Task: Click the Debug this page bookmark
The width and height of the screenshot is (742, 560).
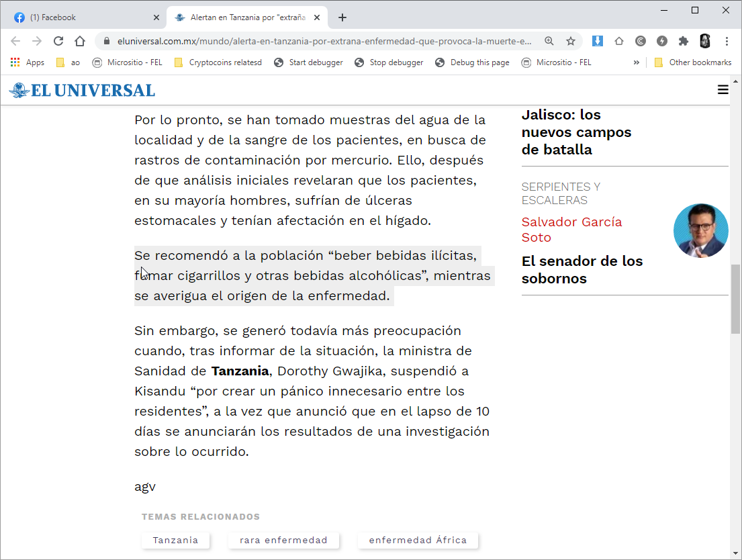Action: pyautogui.click(x=472, y=62)
